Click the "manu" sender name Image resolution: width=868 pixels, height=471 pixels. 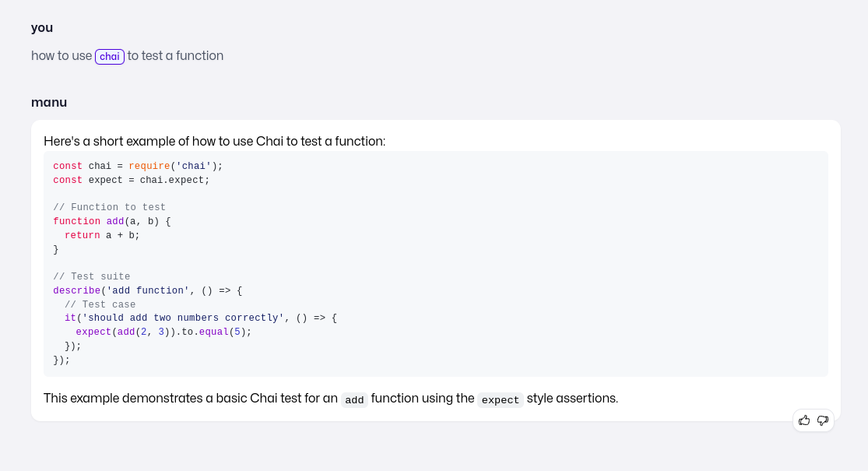coord(49,102)
